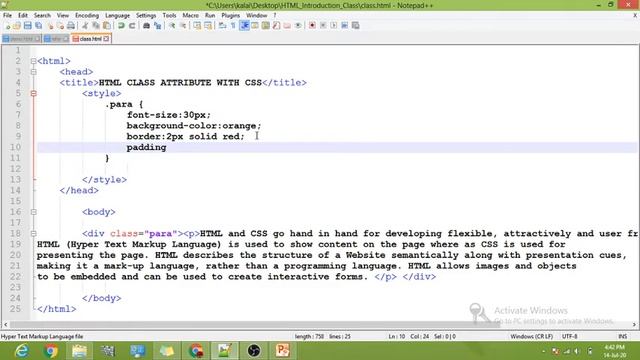This screenshot has width=640, height=360.
Task: Click background-color:orange; on line 8
Action: 193,126
